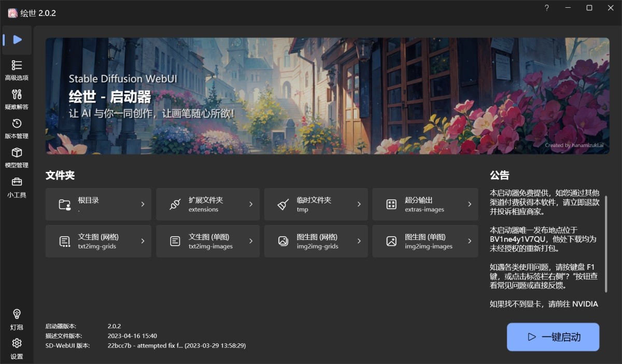This screenshot has height=364, width=622.
Task: Open the 模型管理 model manager
Action: coord(17,157)
